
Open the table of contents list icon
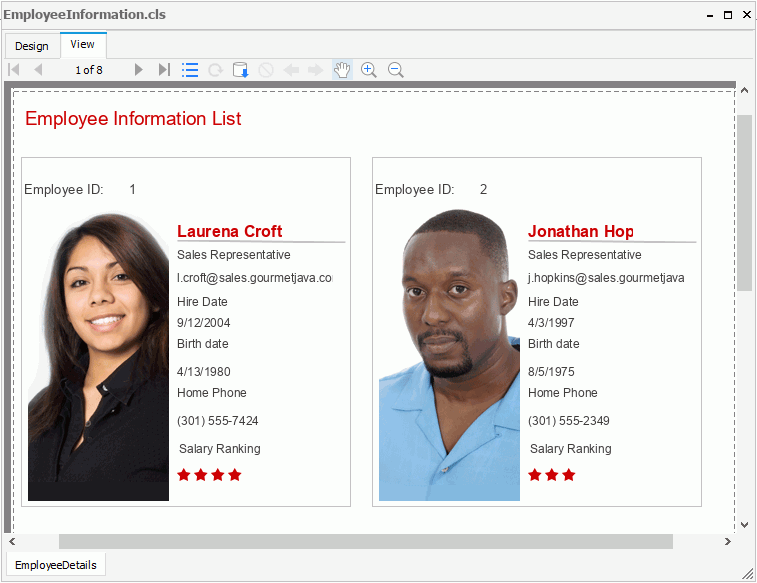(190, 70)
